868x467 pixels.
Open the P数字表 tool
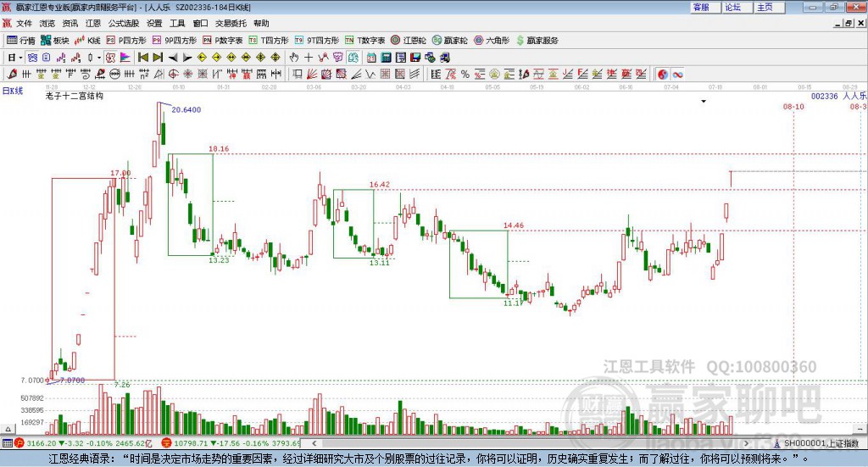[x=223, y=41]
